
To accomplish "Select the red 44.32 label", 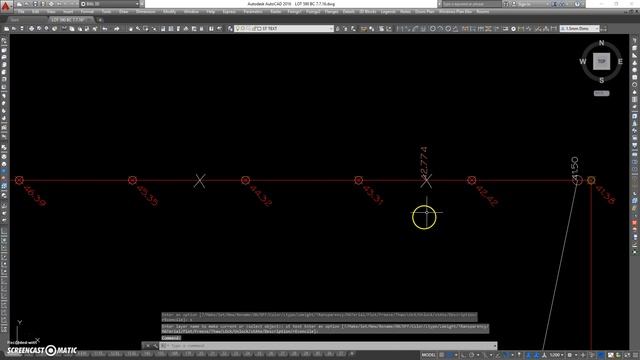I will (x=260, y=196).
